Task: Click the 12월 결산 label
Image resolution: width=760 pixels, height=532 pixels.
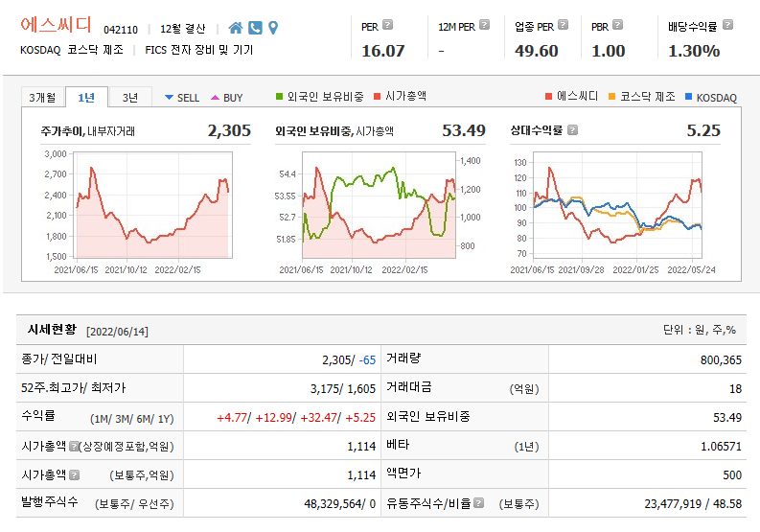Action: tap(183, 29)
